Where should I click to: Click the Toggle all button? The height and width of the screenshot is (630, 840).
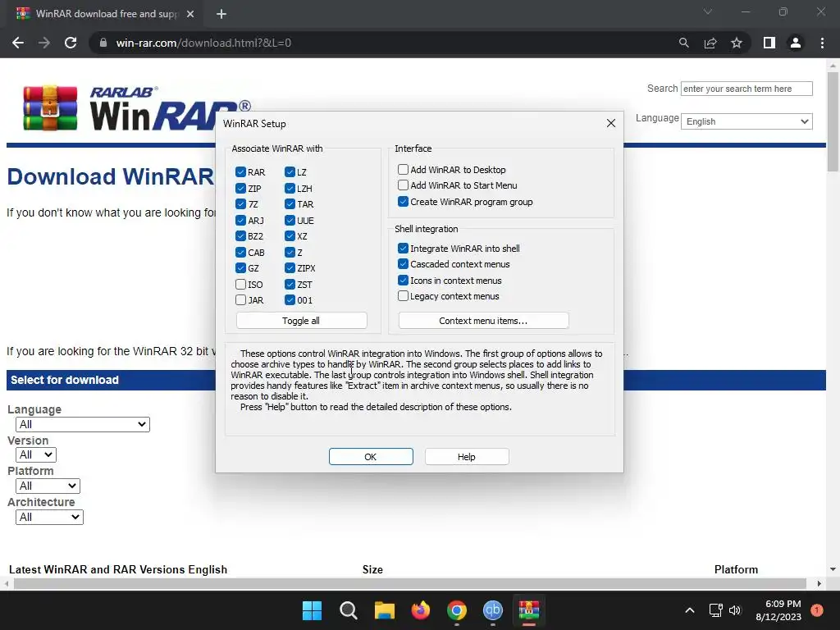tap(301, 321)
